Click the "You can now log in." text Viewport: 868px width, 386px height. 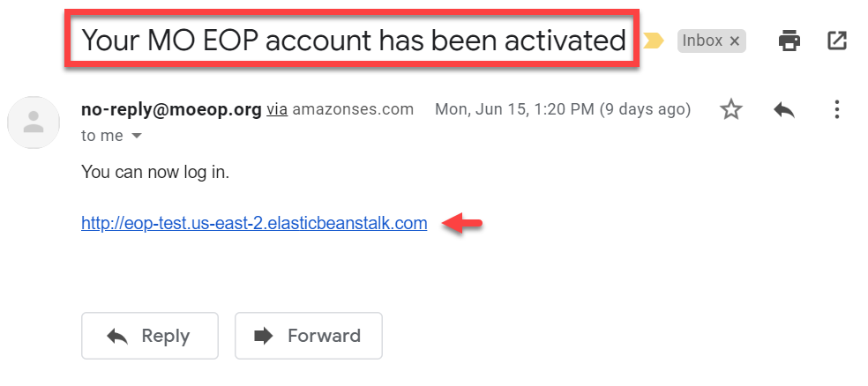point(155,172)
